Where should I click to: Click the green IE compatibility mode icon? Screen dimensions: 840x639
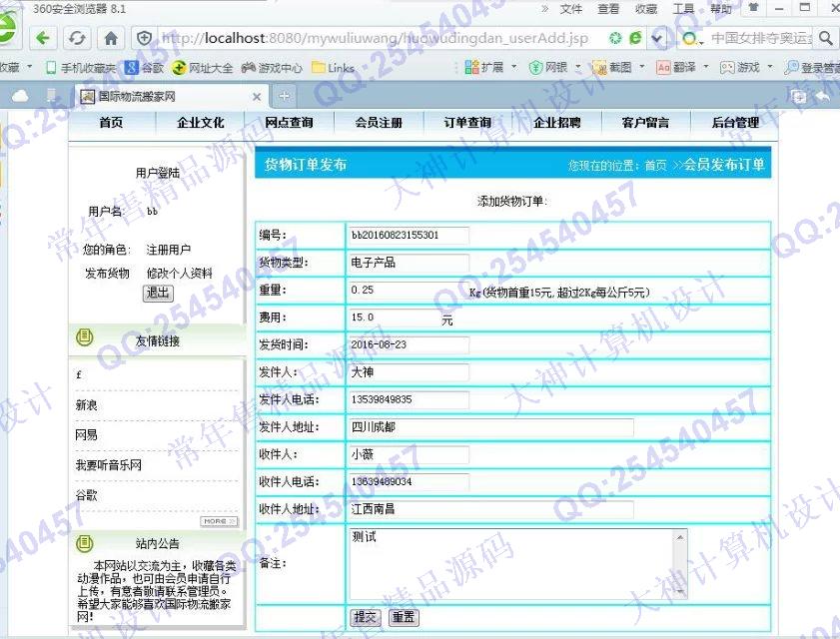tap(636, 38)
